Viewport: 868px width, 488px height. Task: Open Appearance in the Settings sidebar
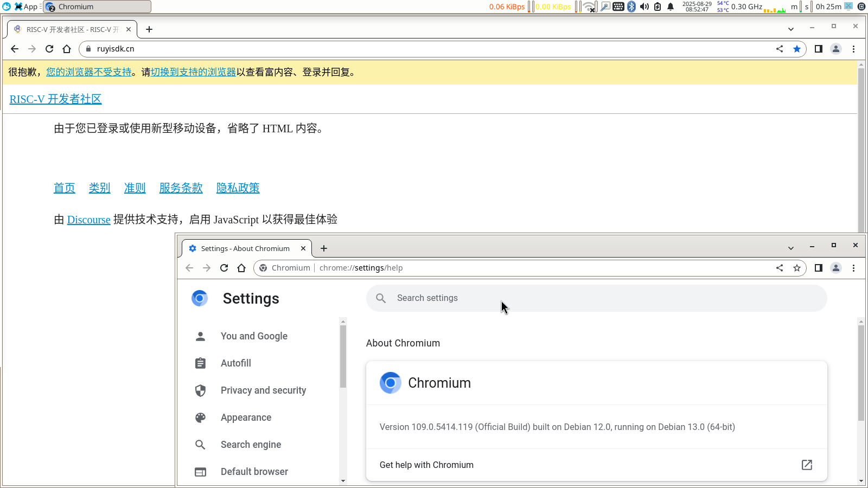[x=246, y=418]
